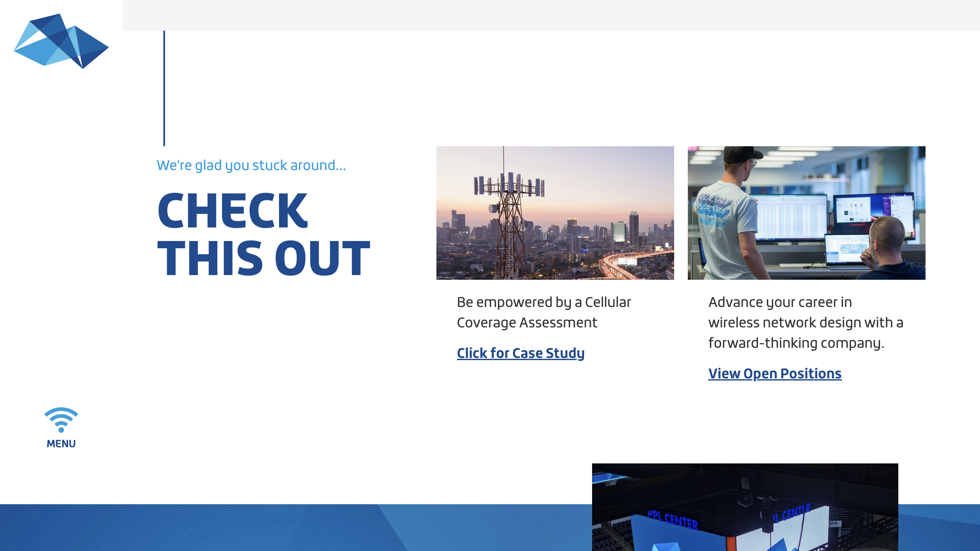Click the blue geometric company logo
This screenshot has width=980, height=551.
[x=61, y=41]
